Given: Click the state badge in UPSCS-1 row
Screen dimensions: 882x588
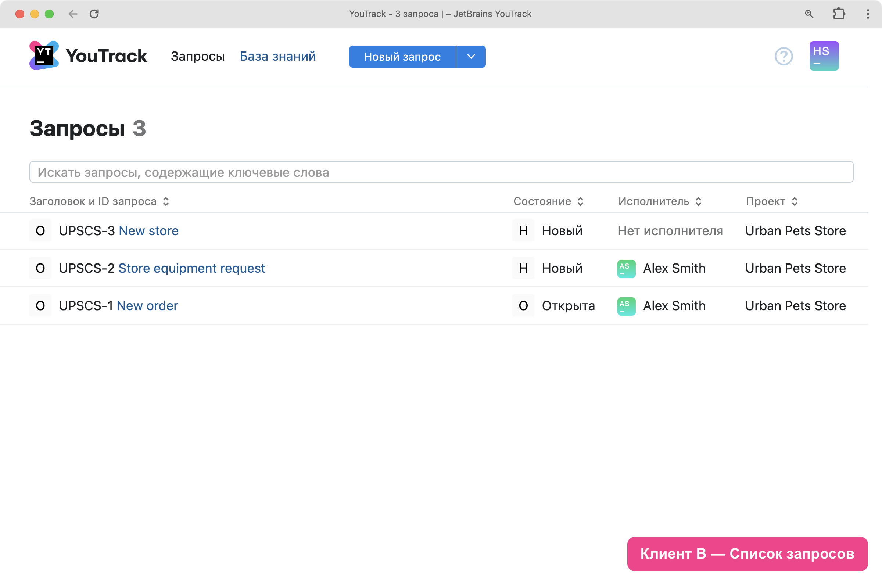Looking at the screenshot, I should [523, 306].
